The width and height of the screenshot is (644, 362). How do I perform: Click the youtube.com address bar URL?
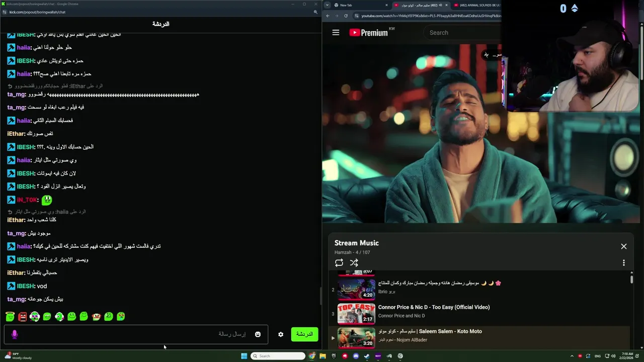431,16
